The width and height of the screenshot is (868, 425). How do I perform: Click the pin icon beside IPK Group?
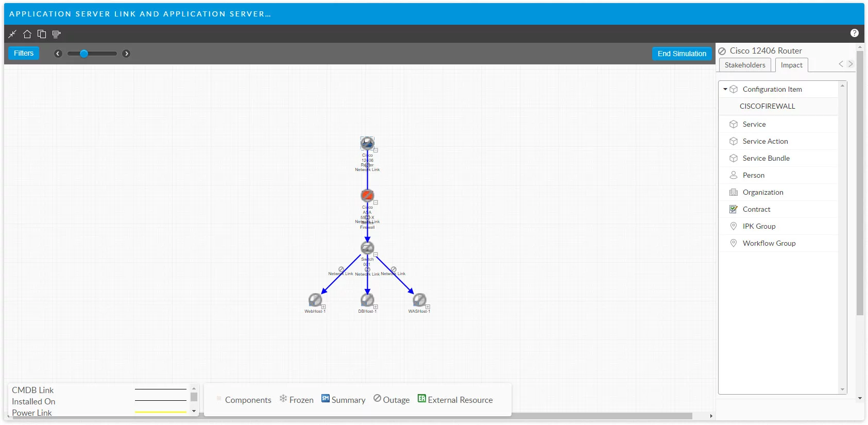(x=734, y=226)
